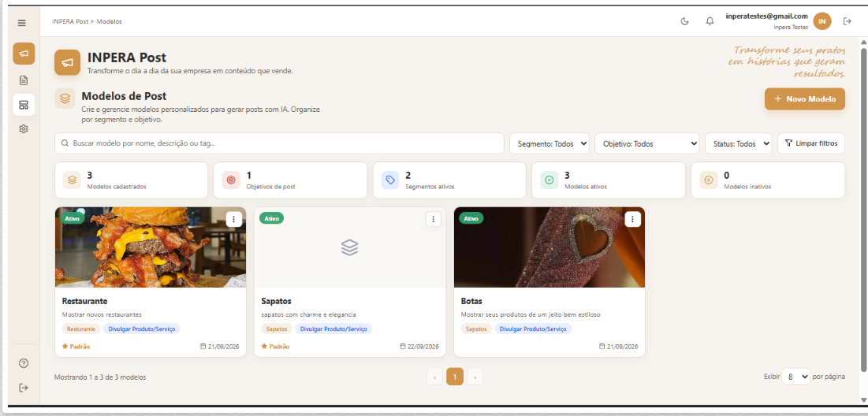Click the Novo Modelo button

pyautogui.click(x=805, y=99)
